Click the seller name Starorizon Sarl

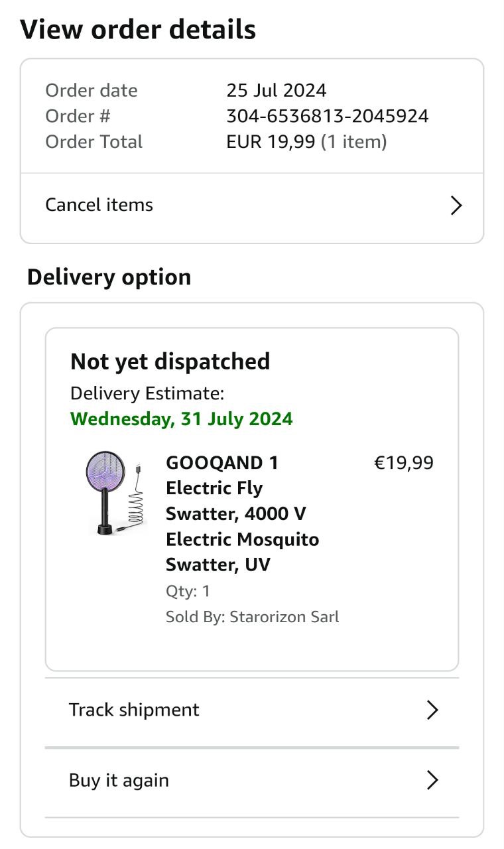(284, 617)
